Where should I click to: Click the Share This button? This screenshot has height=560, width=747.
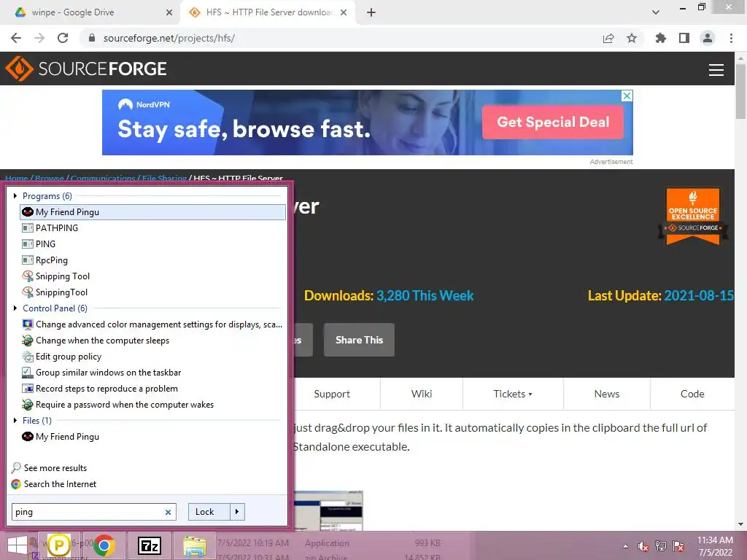click(359, 340)
